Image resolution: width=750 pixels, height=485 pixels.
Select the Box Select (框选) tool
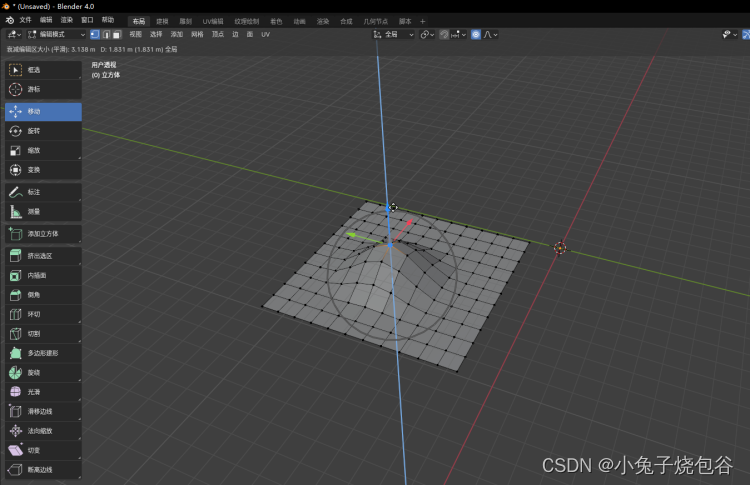click(x=43, y=70)
